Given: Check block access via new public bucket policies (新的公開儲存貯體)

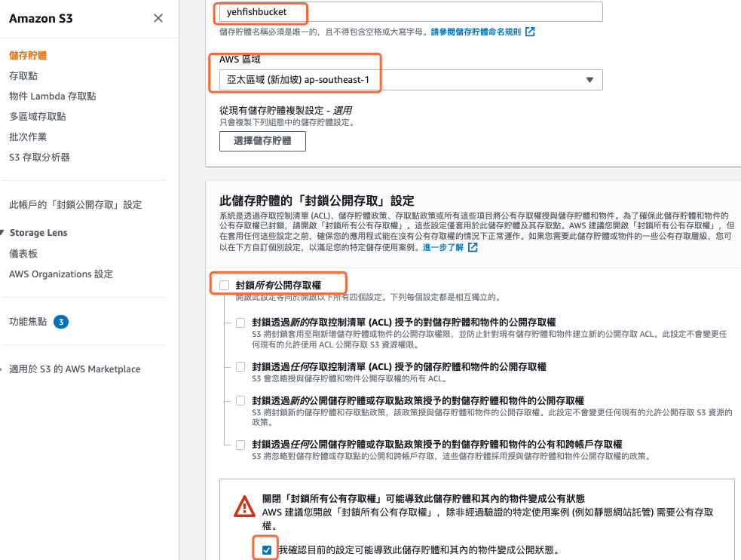Looking at the screenshot, I should point(240,401).
